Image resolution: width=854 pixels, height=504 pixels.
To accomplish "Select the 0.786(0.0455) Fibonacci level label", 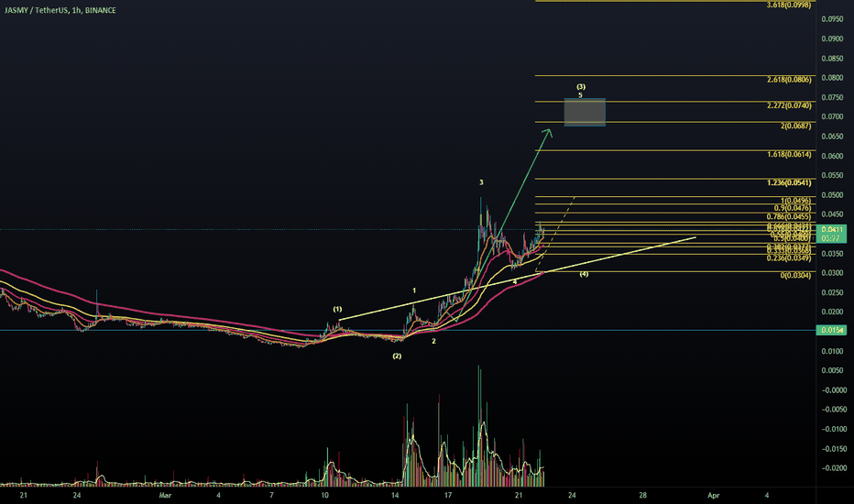I will (x=789, y=216).
